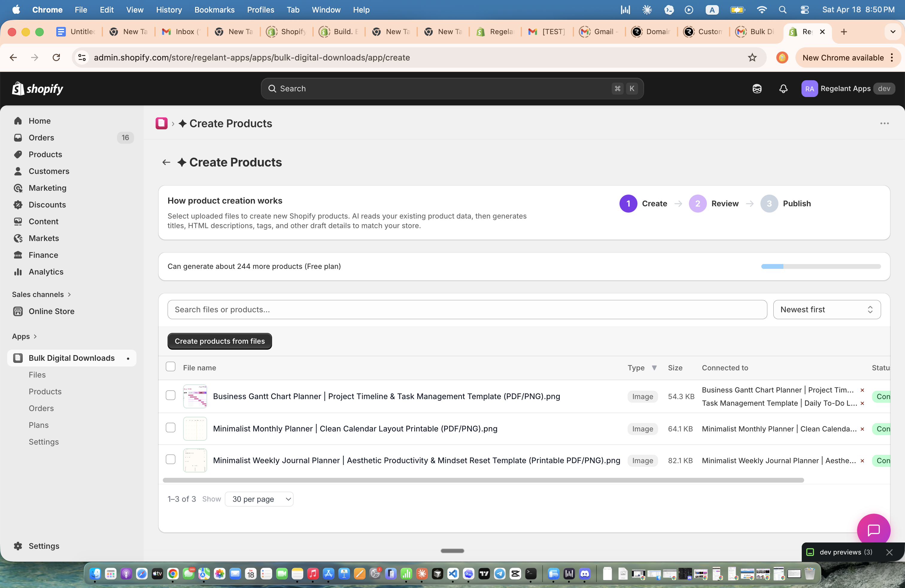905x588 pixels.
Task: Check the select-all files checkbox
Action: click(170, 367)
